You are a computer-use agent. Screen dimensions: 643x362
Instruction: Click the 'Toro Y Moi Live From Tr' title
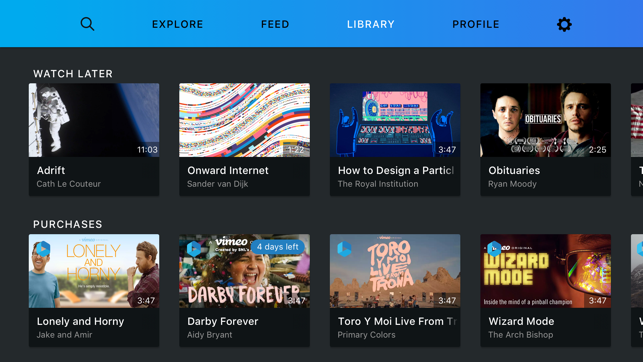point(397,321)
